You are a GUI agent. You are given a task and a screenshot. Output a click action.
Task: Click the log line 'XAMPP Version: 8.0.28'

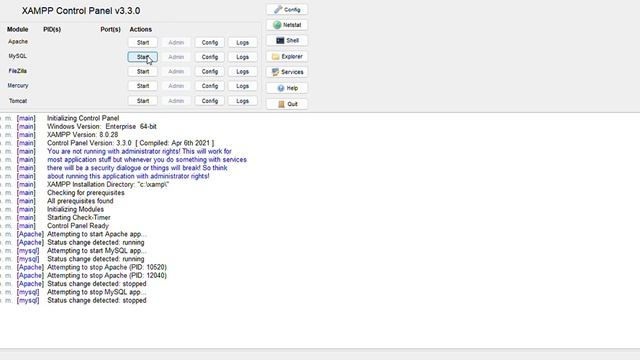coord(82,135)
